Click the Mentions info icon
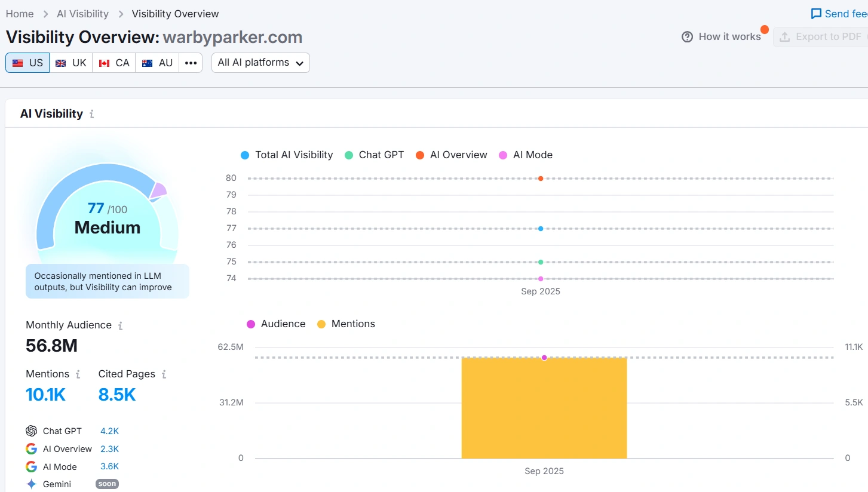 click(x=78, y=374)
